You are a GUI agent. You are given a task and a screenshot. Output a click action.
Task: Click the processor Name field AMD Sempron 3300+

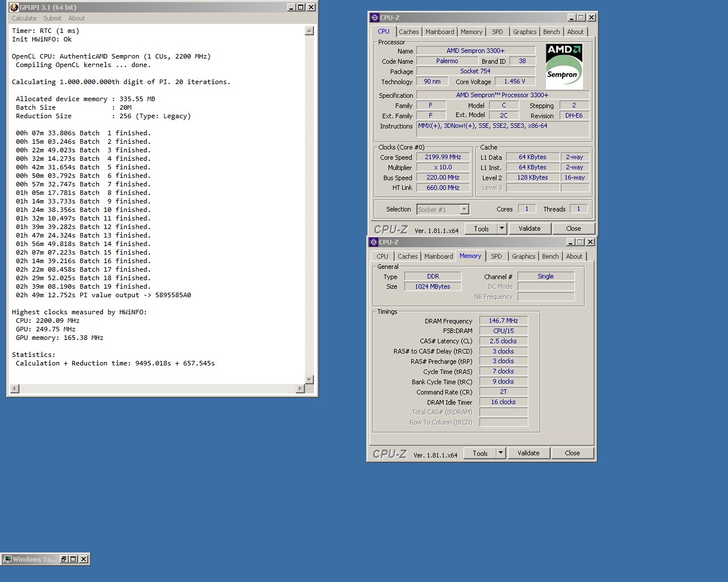pyautogui.click(x=475, y=51)
